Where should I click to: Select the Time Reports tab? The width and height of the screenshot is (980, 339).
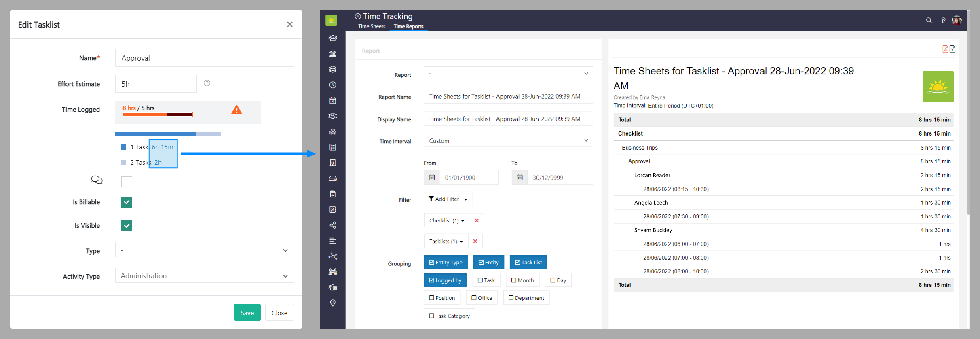[x=408, y=26]
